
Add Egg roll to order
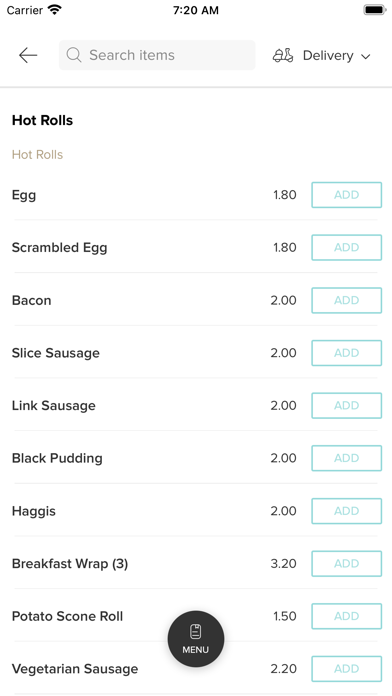[x=347, y=195]
